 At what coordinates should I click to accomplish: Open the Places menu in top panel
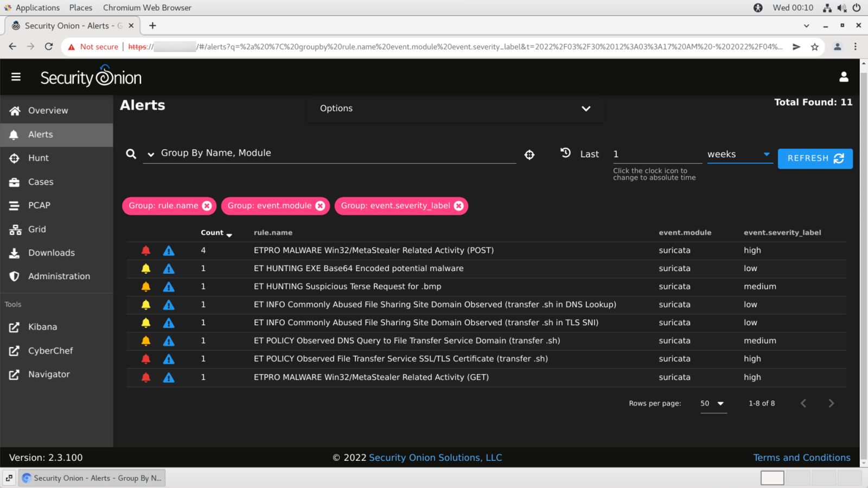[x=81, y=8]
